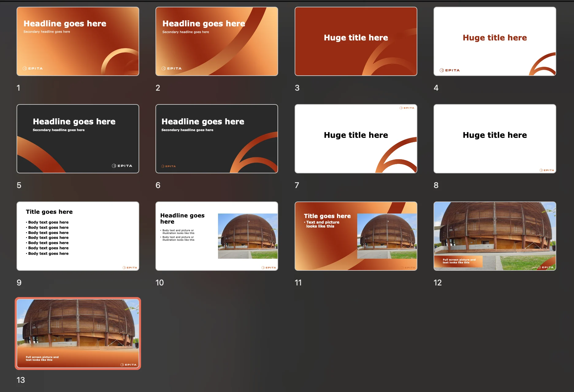Viewport: 574px width, 392px height.
Task: Select slide 4 white with red title
Action: click(x=495, y=41)
